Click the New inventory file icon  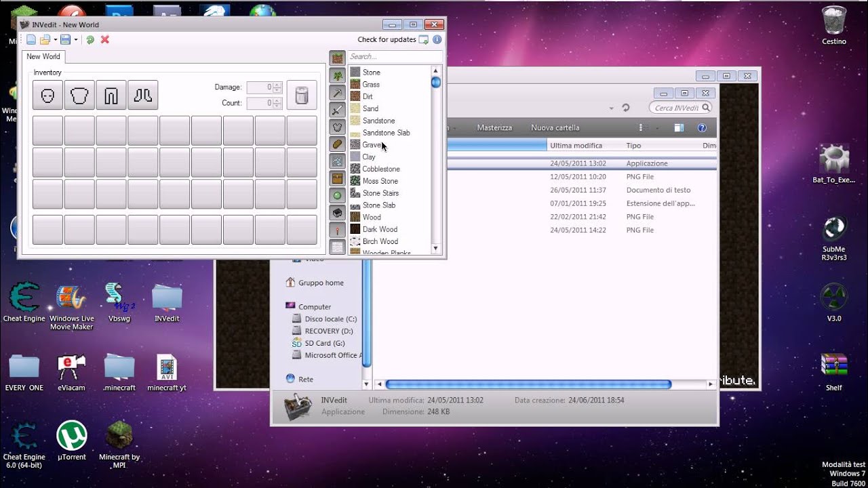click(x=31, y=40)
